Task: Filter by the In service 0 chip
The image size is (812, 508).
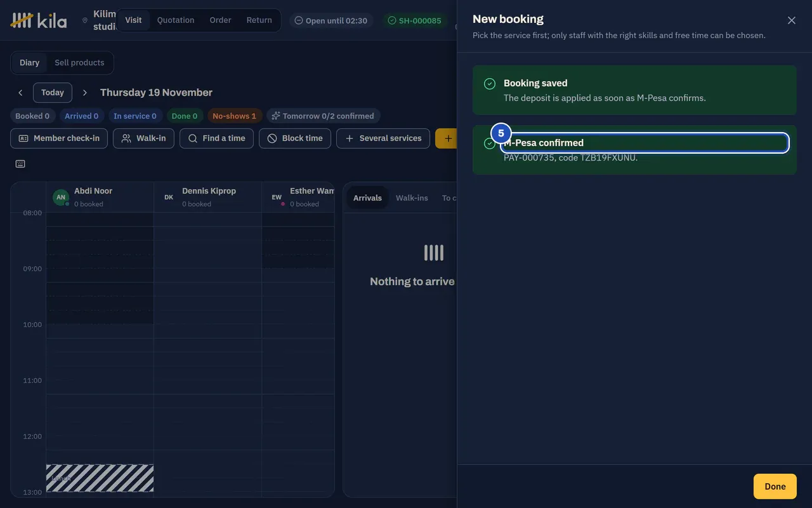Action: click(x=135, y=116)
